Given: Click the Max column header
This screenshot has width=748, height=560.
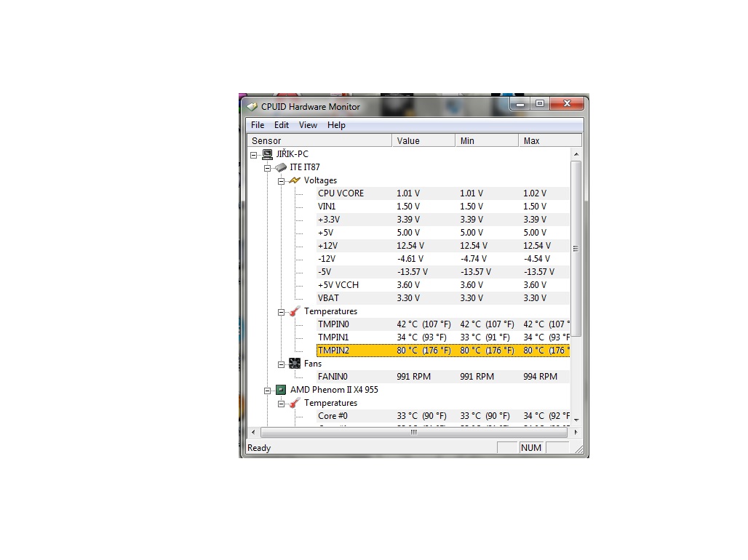Looking at the screenshot, I should coord(550,140).
